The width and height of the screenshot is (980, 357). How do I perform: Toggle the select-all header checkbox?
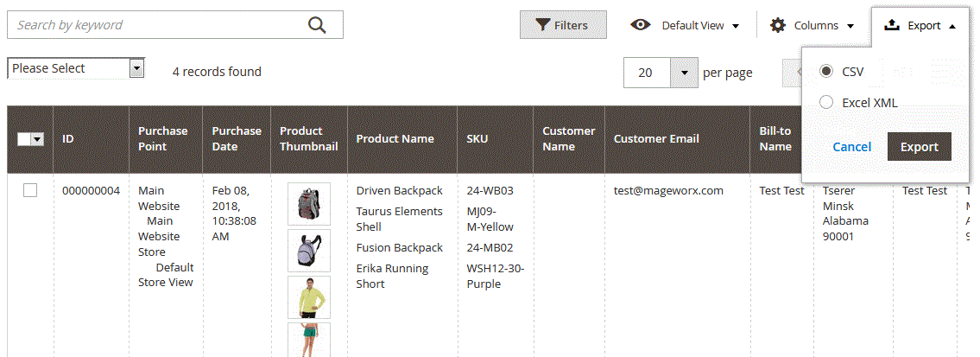click(24, 139)
